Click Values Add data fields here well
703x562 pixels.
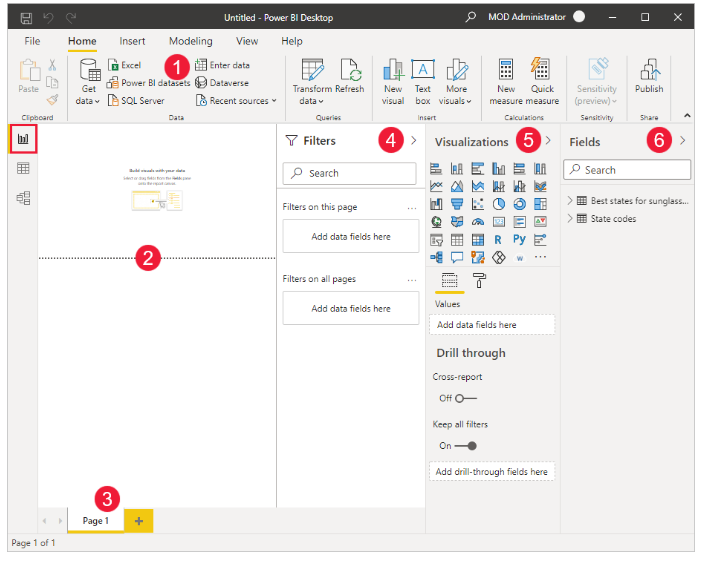(492, 325)
